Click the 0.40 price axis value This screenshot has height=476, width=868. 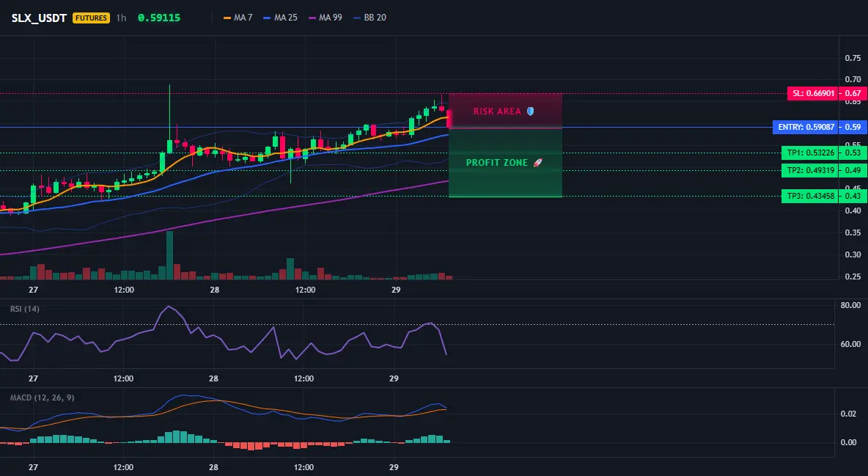pos(853,210)
